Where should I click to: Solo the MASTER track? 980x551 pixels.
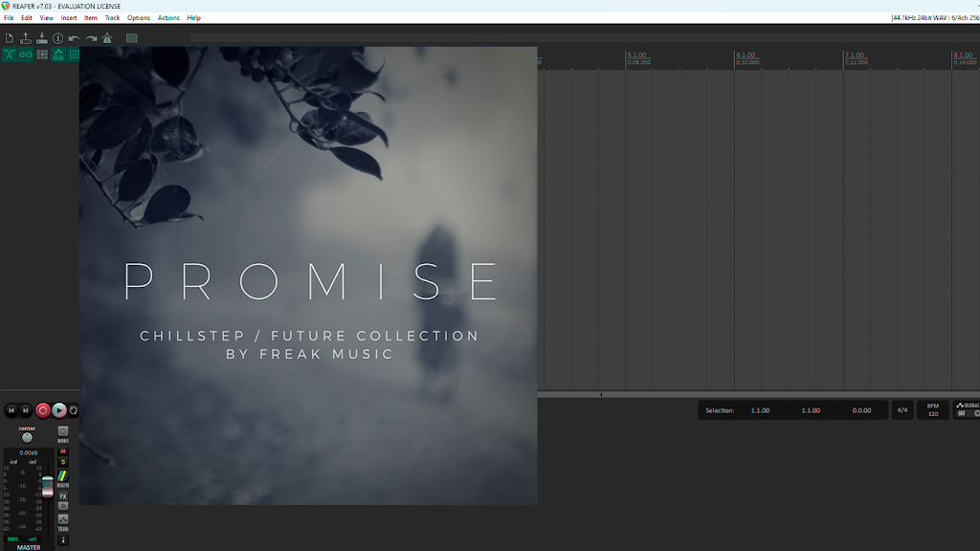pyautogui.click(x=62, y=462)
